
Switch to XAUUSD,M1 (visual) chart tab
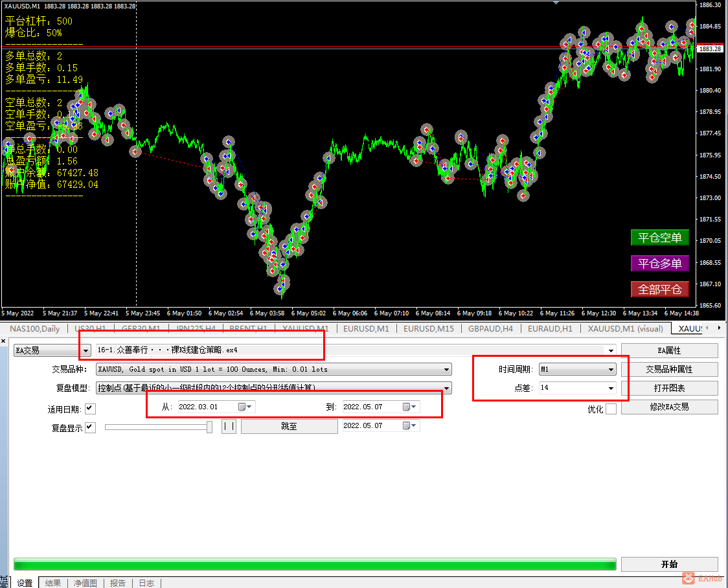tap(626, 328)
